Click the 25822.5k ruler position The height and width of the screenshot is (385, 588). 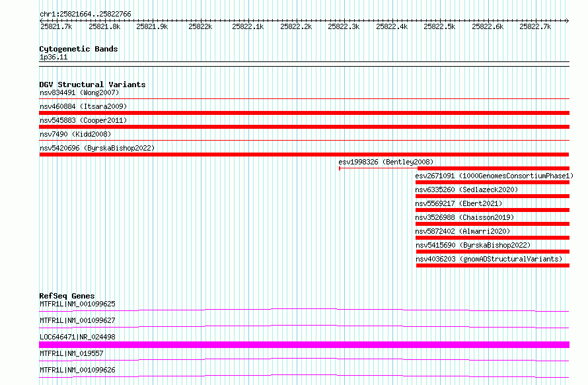(439, 26)
